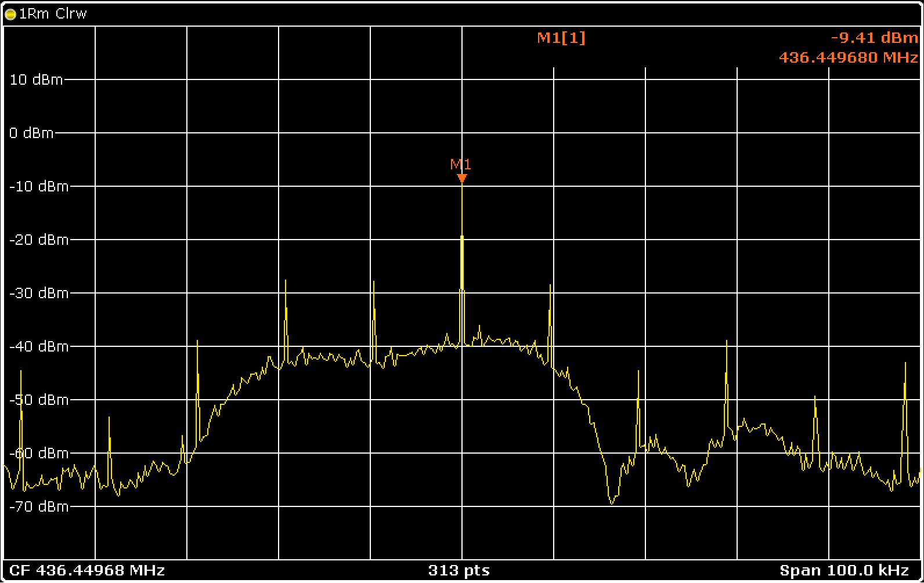The height and width of the screenshot is (583, 924).
Task: Select the '1Rm Clrw' trace label
Action: 53,14
